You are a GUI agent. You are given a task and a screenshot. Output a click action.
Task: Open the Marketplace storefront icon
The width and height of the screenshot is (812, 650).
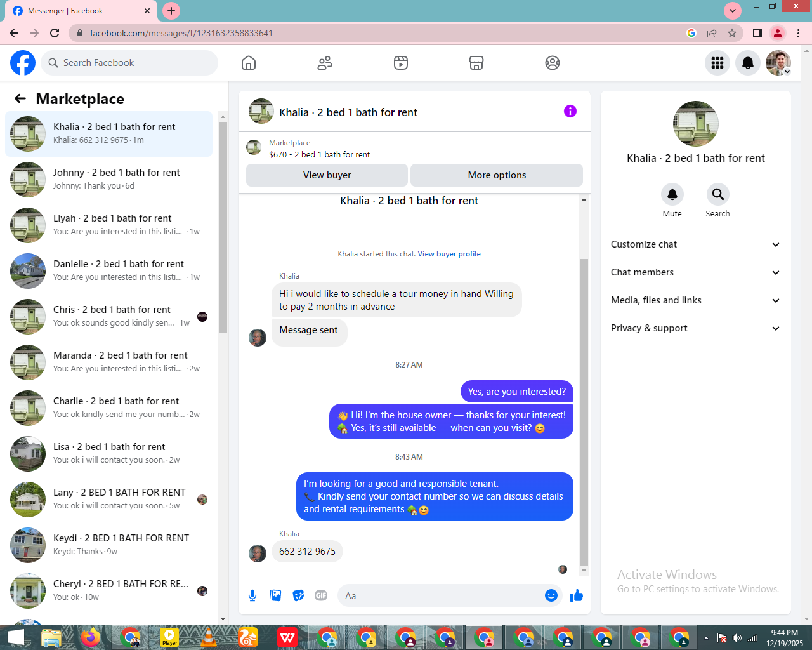click(x=476, y=63)
